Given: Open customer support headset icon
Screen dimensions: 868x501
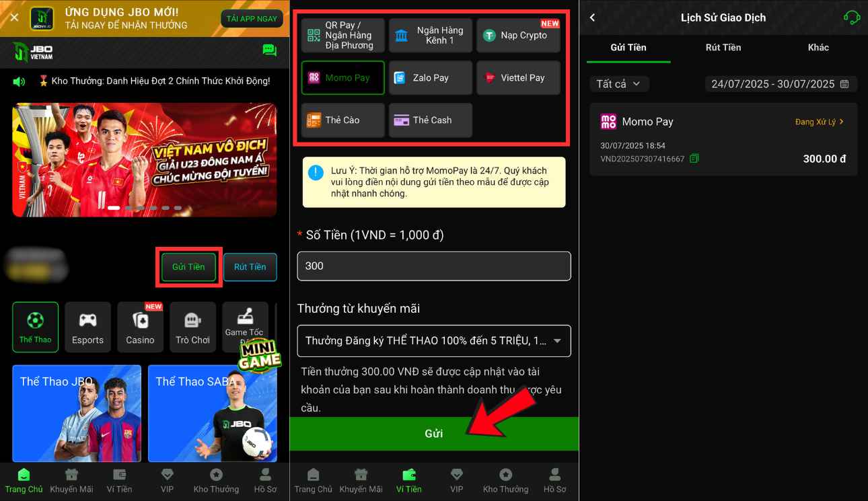Looking at the screenshot, I should [852, 17].
